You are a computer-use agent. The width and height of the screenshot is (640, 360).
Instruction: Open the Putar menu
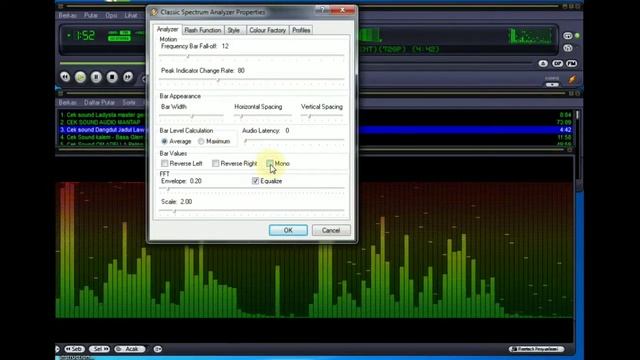pos(91,16)
